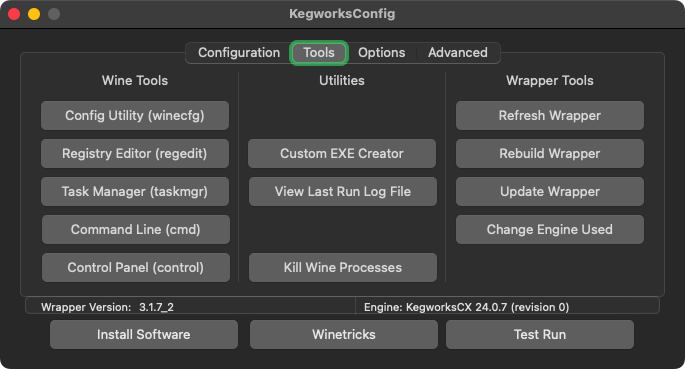Minimize window with the yellow button
685x369 pixels.
coord(34,14)
